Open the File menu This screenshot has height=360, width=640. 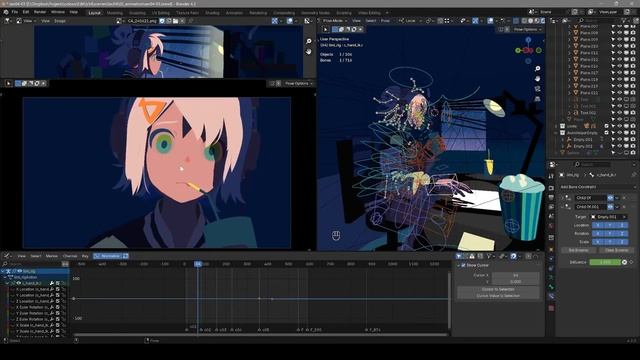(15, 12)
